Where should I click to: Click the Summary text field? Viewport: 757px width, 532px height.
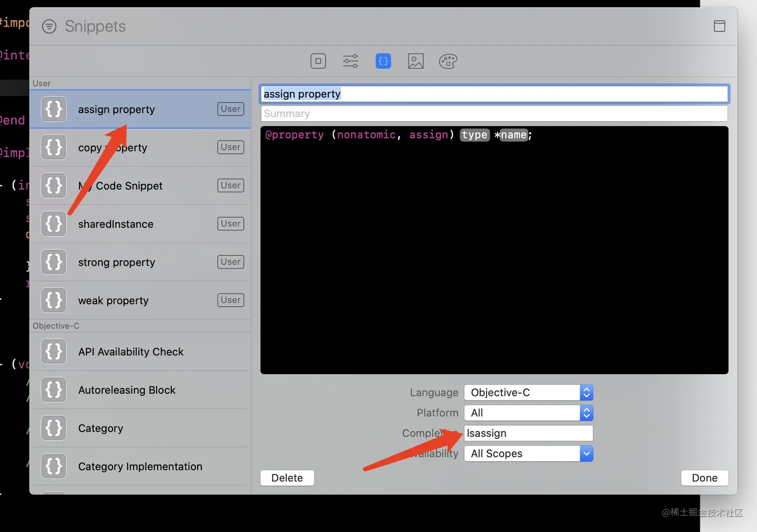(494, 114)
